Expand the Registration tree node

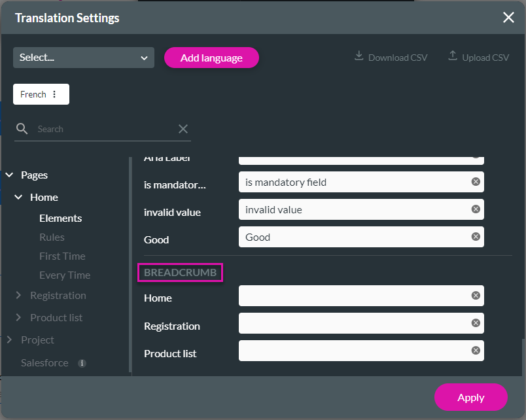(18, 296)
